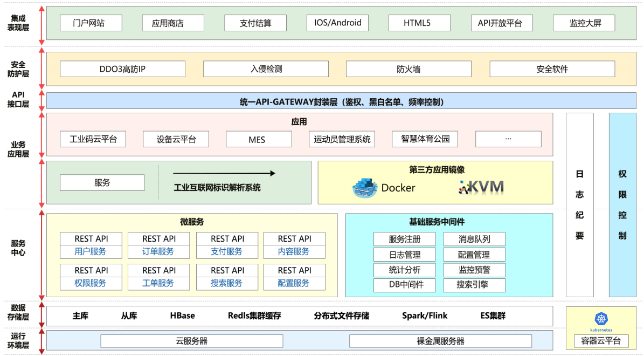Image resolution: width=644 pixels, height=356 pixels.
Task: Select the 服务注册 middleware box
Action: [x=405, y=239]
